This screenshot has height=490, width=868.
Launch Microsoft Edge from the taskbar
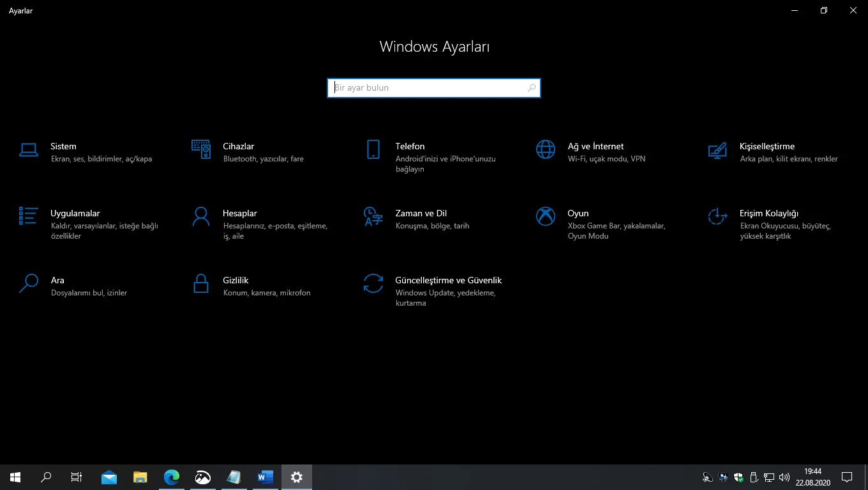[x=171, y=477]
